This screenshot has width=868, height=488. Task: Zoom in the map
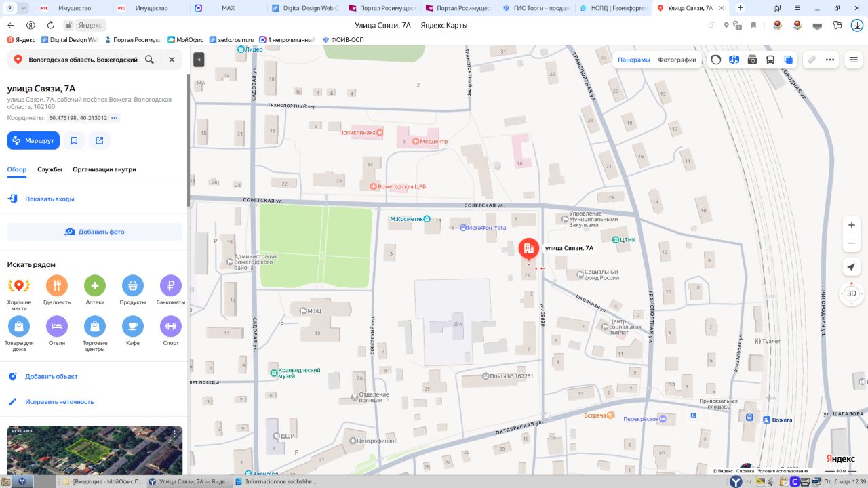tap(852, 225)
